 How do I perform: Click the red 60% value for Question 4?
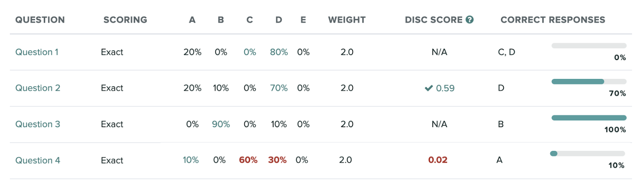(248, 160)
